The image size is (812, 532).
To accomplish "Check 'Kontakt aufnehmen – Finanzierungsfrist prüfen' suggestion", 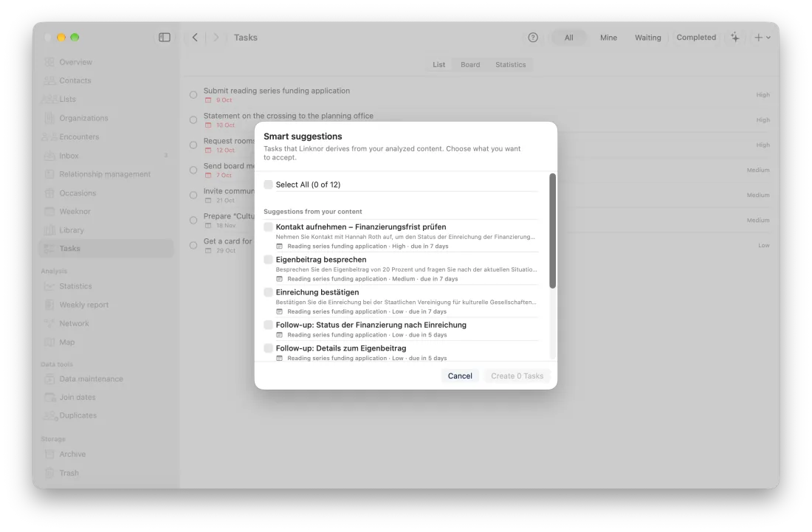I will pyautogui.click(x=268, y=227).
